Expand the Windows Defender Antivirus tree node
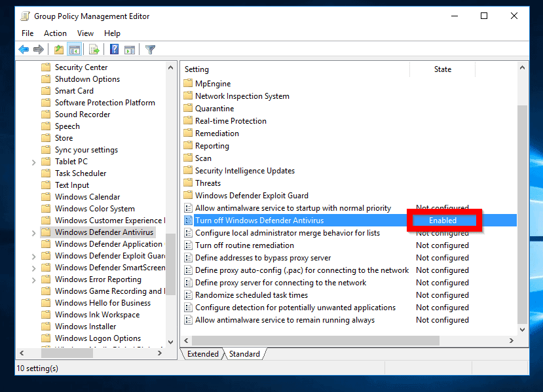The width and height of the screenshot is (543, 392). [34, 232]
